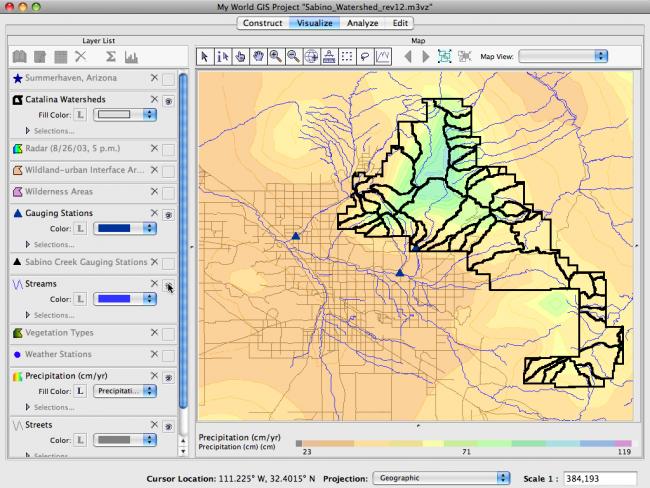650x488 pixels.
Task: Remove the Catalina Watersheds layer
Action: click(154, 100)
